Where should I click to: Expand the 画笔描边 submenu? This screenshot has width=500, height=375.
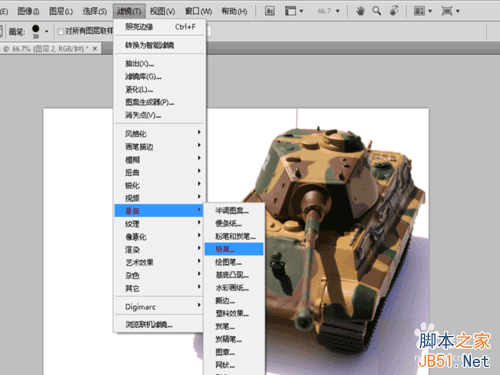coord(159,147)
